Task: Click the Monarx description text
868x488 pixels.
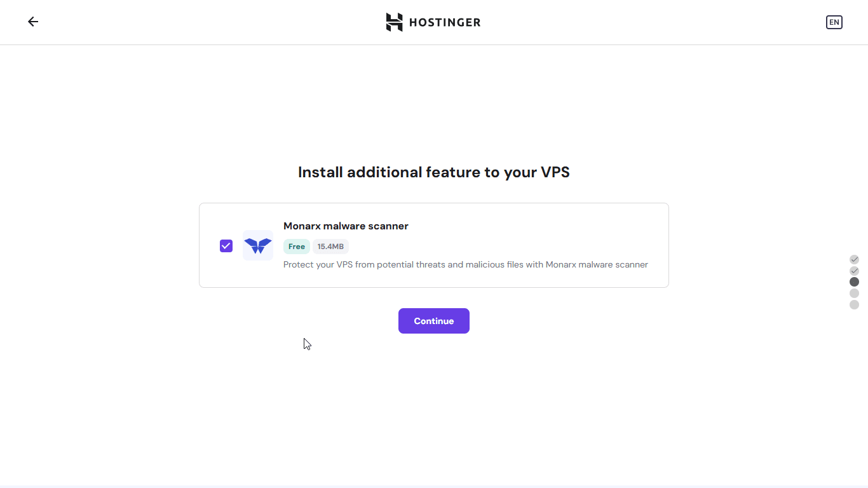Action: [x=465, y=264]
